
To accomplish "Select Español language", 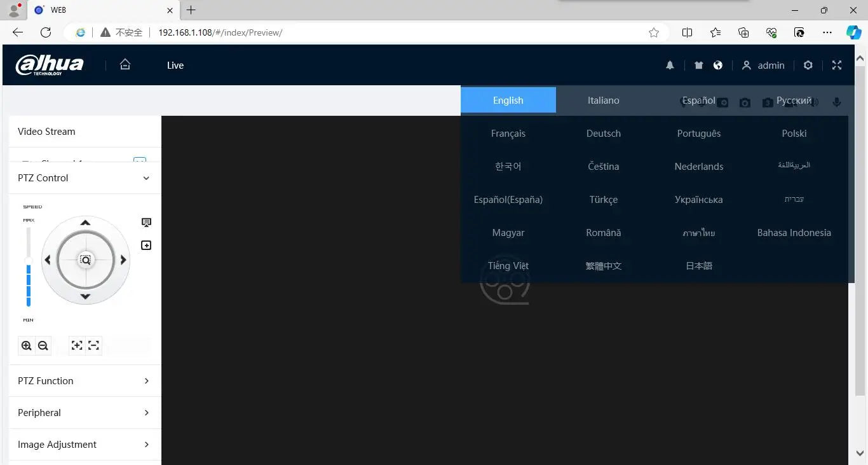I will tap(699, 100).
